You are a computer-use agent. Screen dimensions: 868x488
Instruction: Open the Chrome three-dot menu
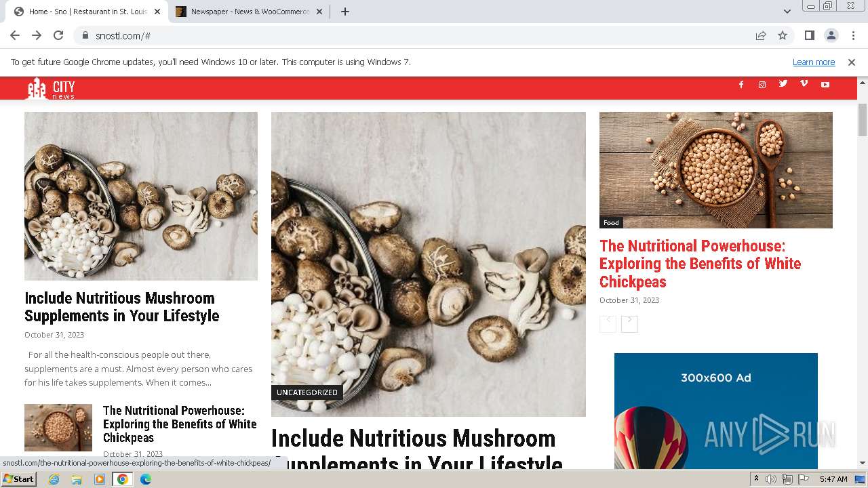[x=852, y=35]
